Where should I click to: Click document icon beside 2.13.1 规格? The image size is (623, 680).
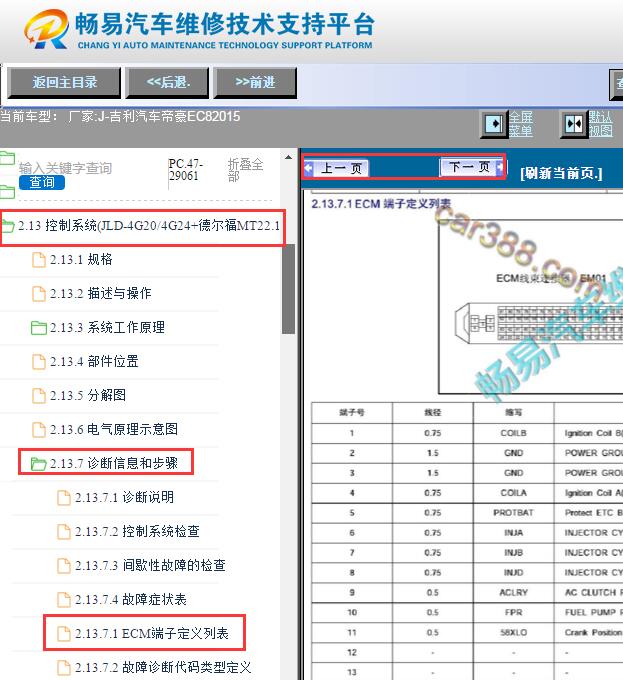[39, 260]
